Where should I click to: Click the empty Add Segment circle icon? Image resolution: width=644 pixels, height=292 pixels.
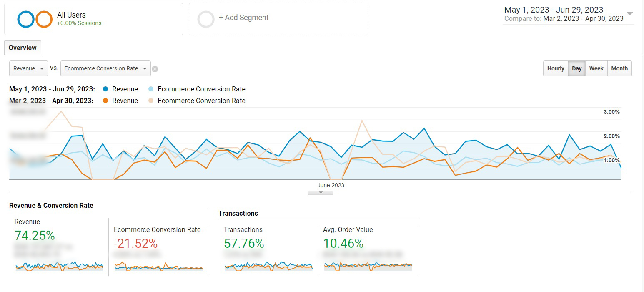206,19
